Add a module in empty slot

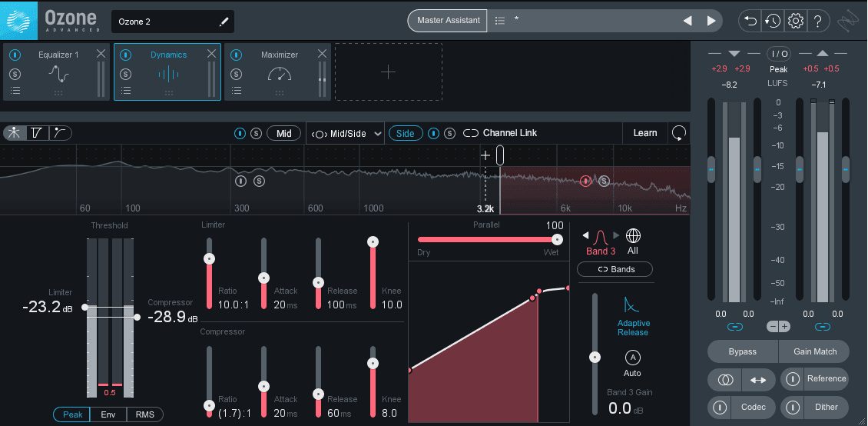[x=389, y=72]
